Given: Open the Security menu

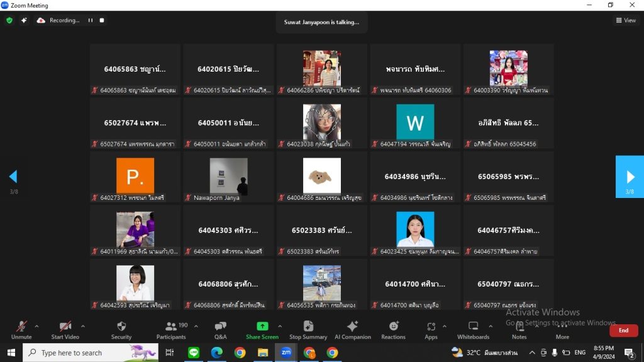Looking at the screenshot, I should (121, 331).
